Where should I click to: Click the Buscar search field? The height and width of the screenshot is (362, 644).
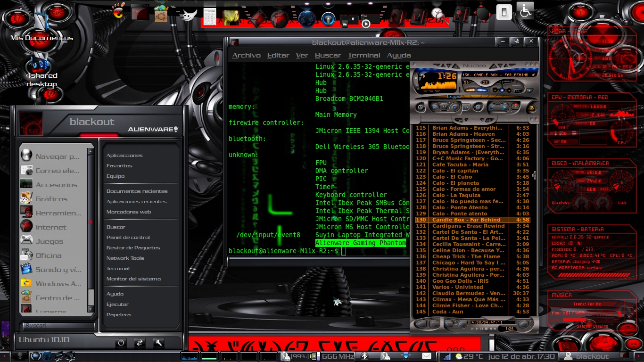point(58,326)
